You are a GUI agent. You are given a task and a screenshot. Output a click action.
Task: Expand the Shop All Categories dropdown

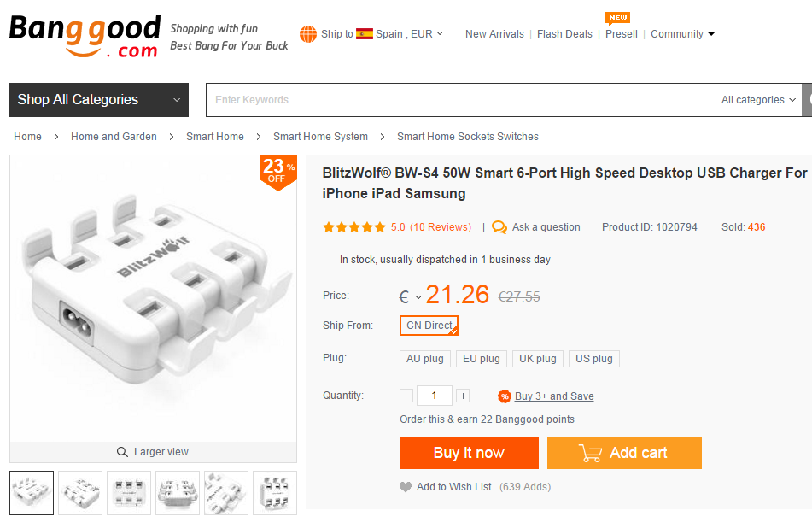coord(99,100)
